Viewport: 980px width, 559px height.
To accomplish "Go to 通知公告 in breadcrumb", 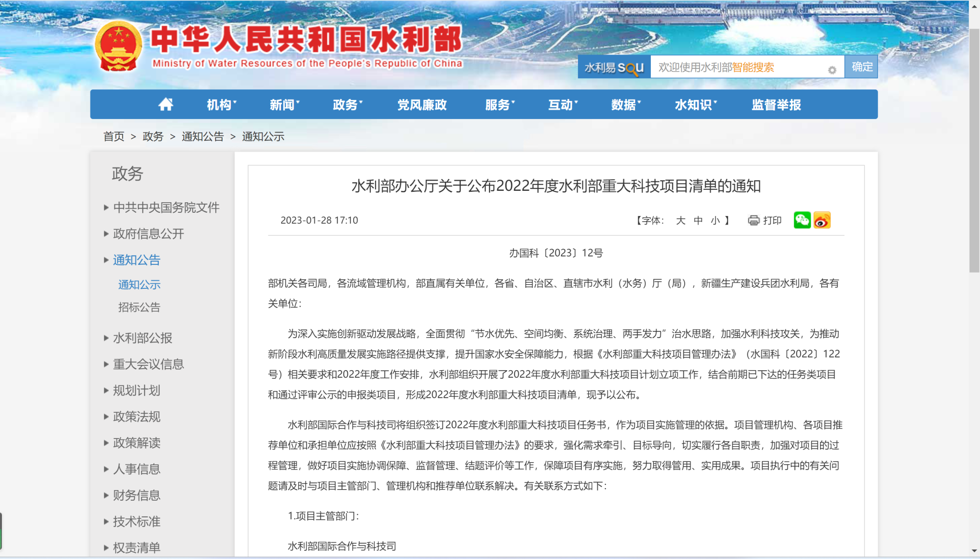I will click(x=203, y=137).
